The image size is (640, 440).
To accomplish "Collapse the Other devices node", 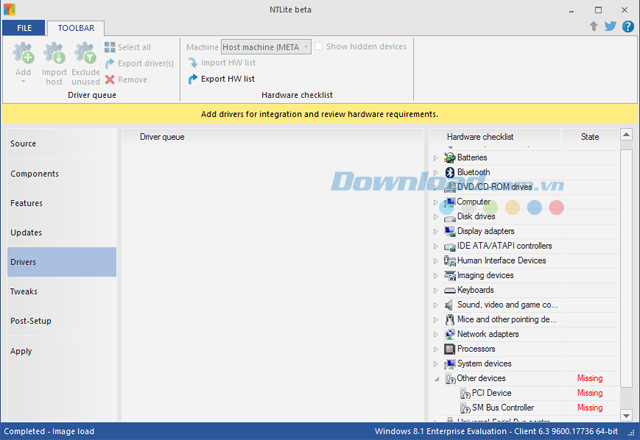I will 436,379.
